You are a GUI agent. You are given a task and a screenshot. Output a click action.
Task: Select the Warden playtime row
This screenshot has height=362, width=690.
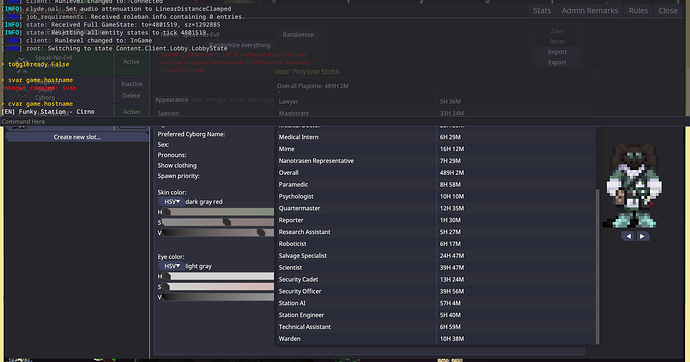pos(436,339)
